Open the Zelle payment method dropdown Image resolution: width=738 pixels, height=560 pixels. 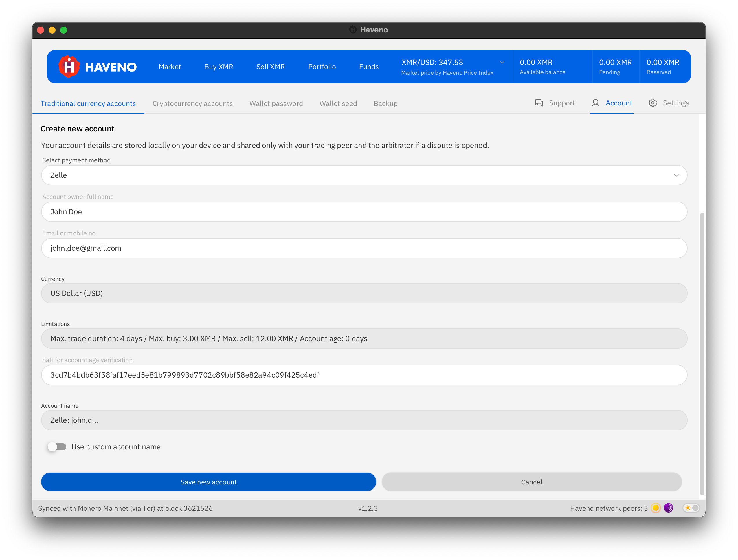364,175
